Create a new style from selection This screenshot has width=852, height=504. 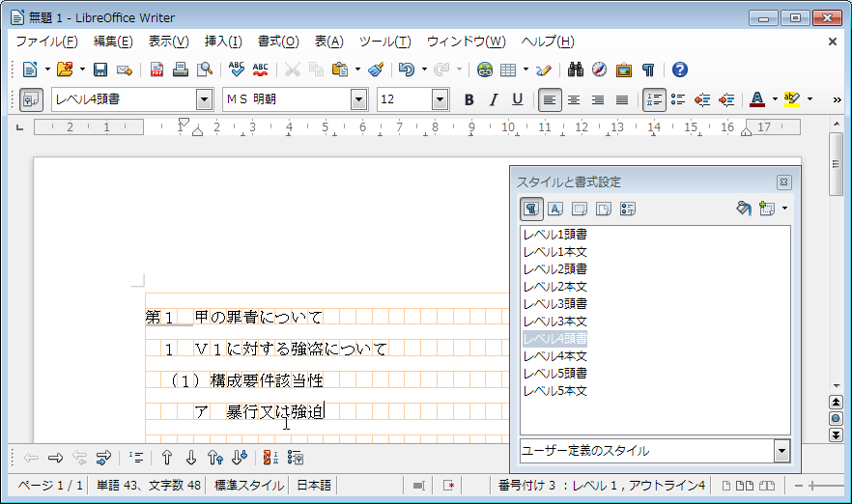[767, 209]
